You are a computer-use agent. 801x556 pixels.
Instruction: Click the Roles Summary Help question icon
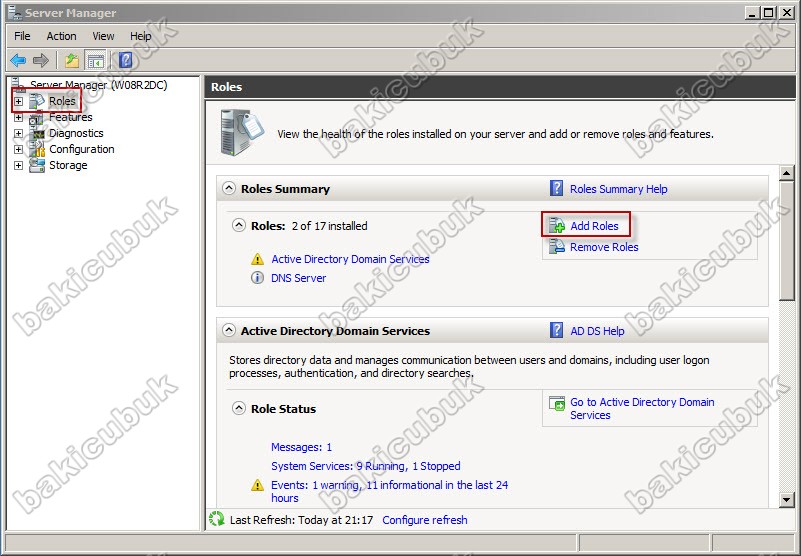(x=556, y=189)
